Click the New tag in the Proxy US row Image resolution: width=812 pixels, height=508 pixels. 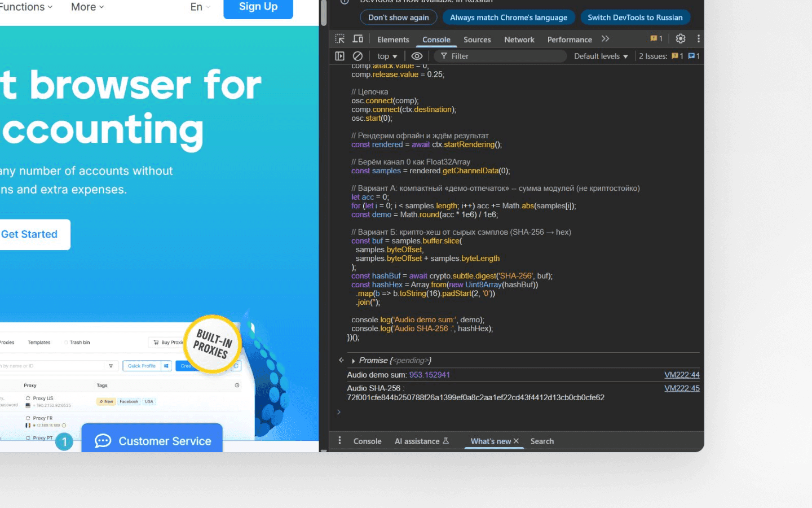tap(107, 402)
